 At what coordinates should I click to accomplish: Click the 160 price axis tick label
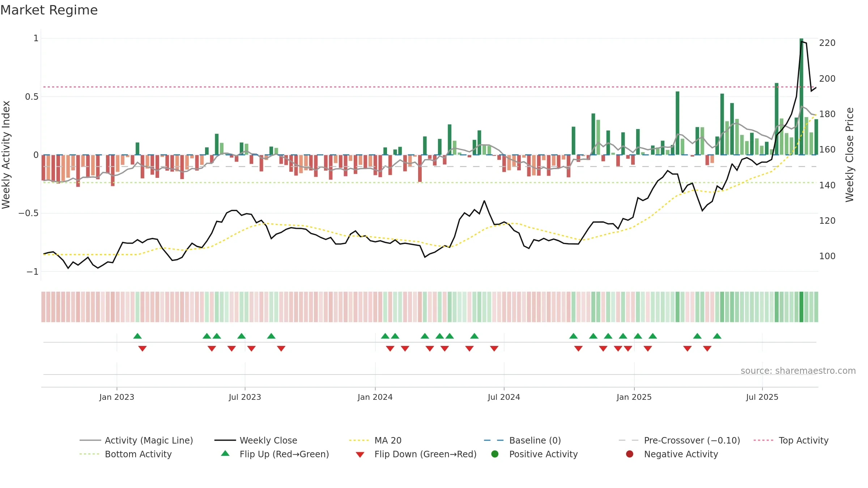point(827,149)
